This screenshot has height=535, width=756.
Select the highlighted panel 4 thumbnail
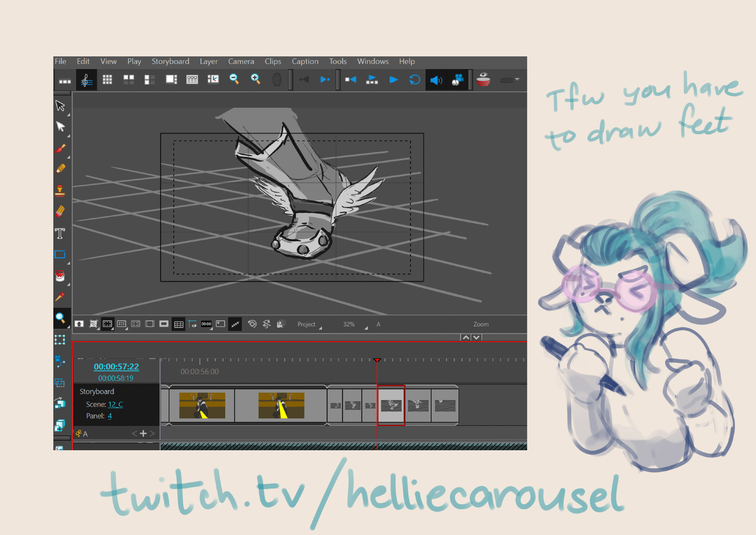coord(391,406)
